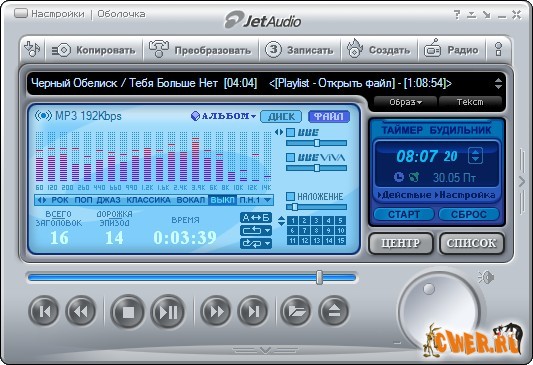This screenshot has width=533, height=365.
Task: Switch to the Радио tab
Action: [x=451, y=50]
